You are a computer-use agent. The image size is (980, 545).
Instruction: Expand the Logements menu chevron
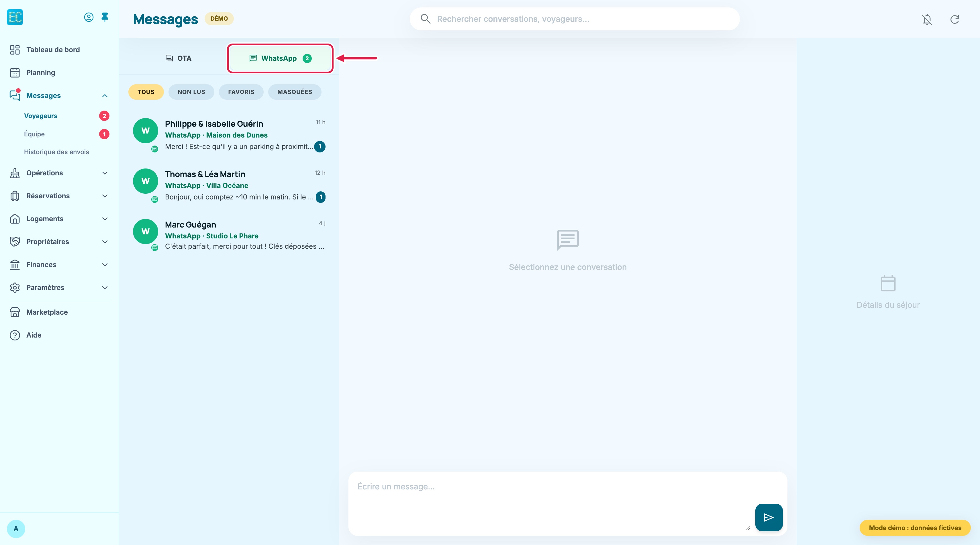(105, 219)
